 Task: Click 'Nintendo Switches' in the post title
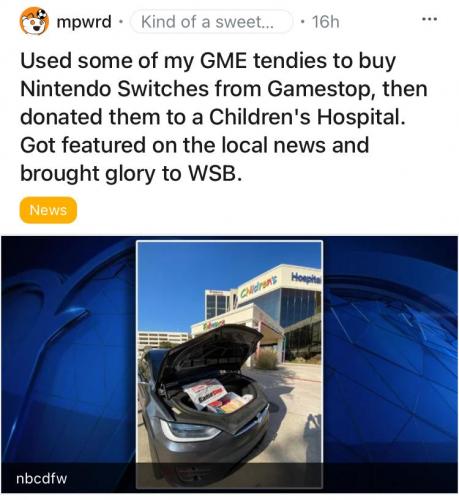coord(115,89)
